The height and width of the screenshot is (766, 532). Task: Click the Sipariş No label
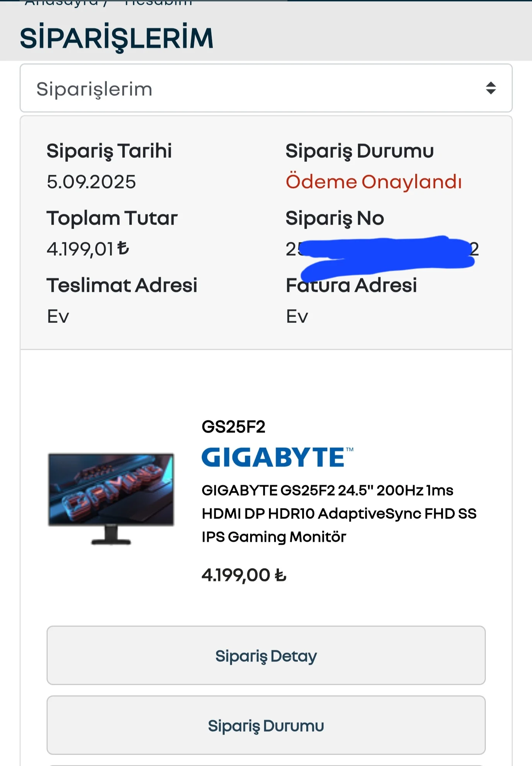coord(335,218)
